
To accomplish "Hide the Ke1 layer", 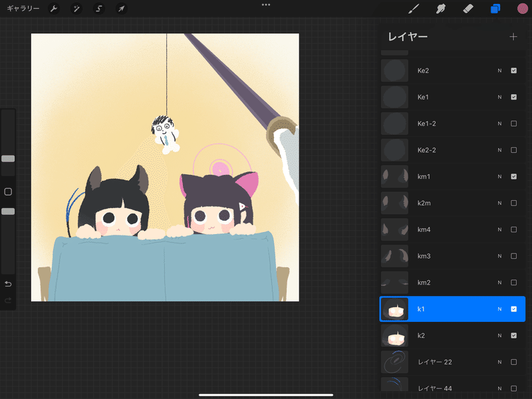I will pos(513,97).
